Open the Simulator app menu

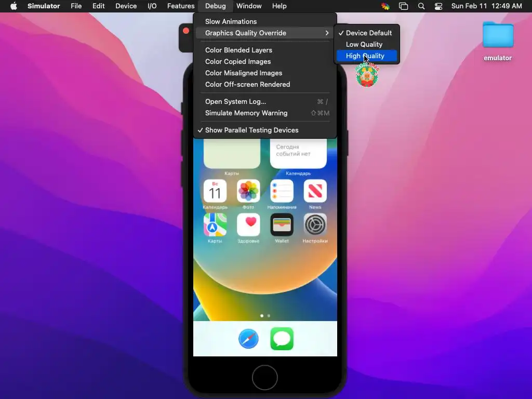click(44, 6)
